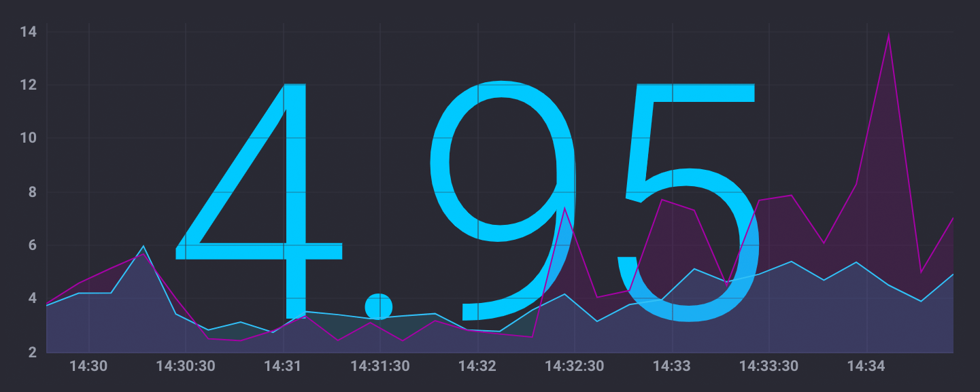Image resolution: width=980 pixels, height=392 pixels.
Task: Select the y-axis tick labeled 6
Action: point(32,245)
